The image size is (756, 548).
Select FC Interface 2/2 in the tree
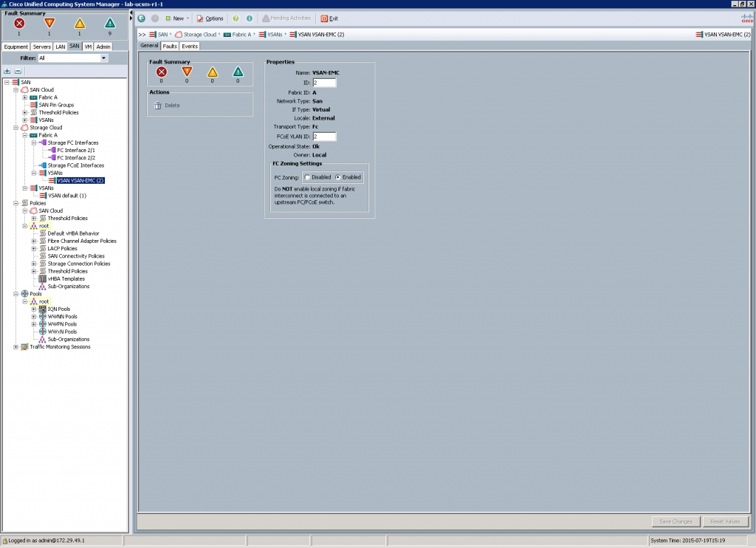click(x=76, y=158)
